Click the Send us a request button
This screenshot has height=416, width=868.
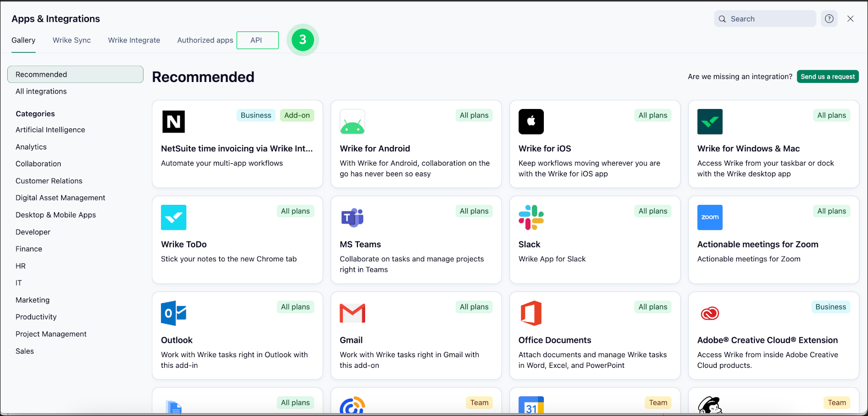coord(828,77)
